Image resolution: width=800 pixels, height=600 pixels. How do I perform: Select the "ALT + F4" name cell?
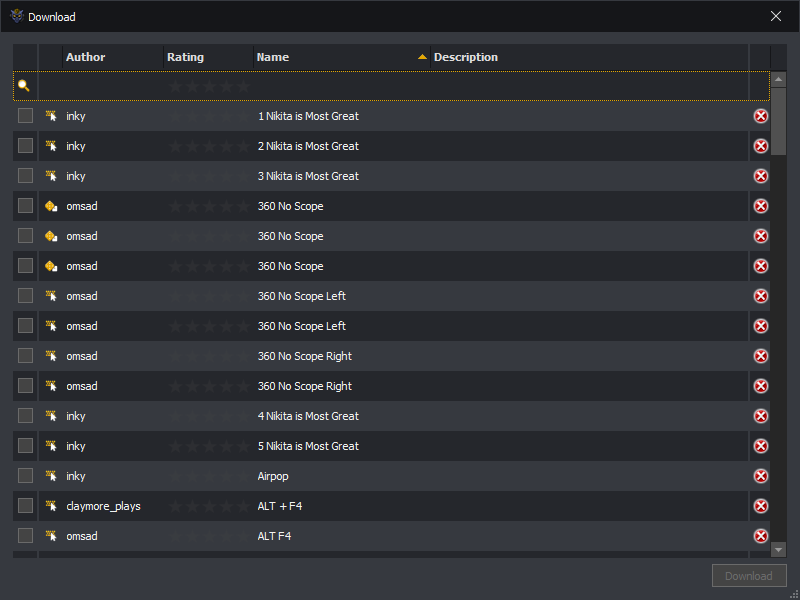tap(280, 506)
